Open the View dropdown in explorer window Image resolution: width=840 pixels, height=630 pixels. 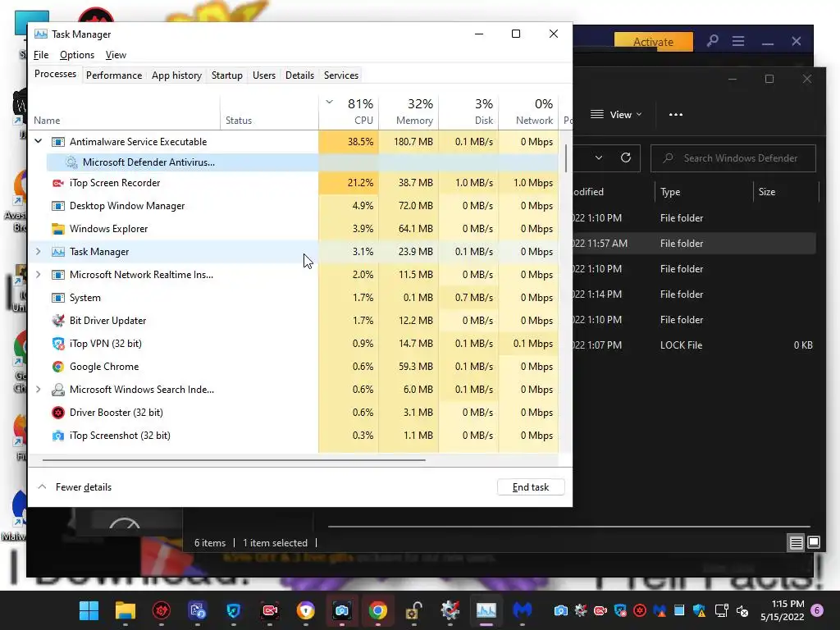616,115
